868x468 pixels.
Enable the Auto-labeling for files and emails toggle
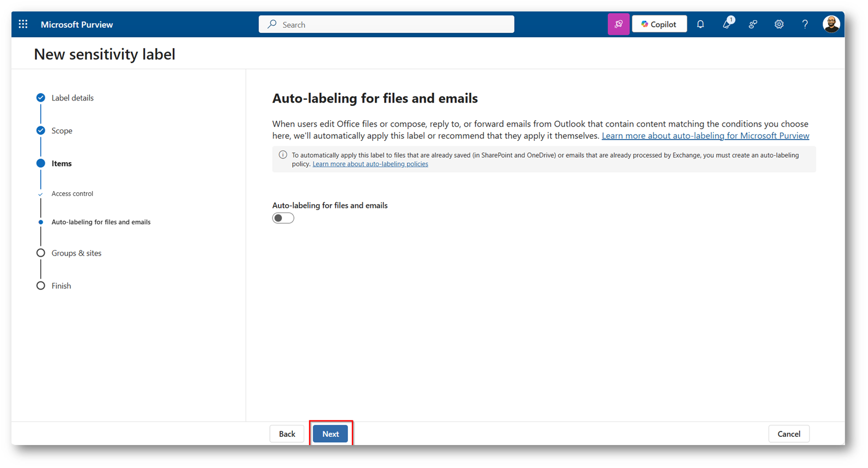[283, 218]
